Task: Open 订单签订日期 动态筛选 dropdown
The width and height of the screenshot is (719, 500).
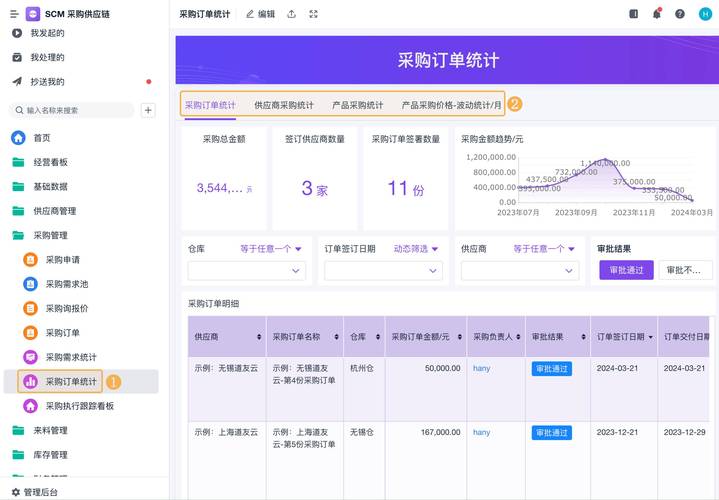Action: (x=416, y=249)
